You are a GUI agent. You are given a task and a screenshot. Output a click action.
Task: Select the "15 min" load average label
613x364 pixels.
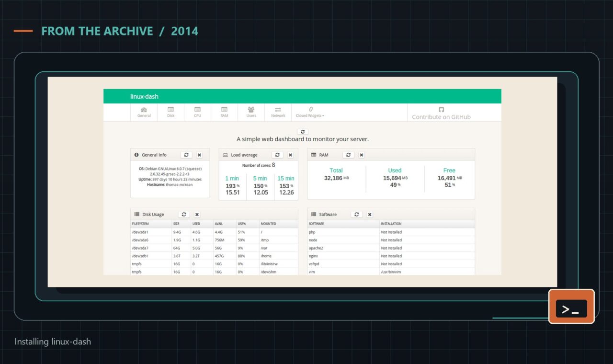pos(286,178)
